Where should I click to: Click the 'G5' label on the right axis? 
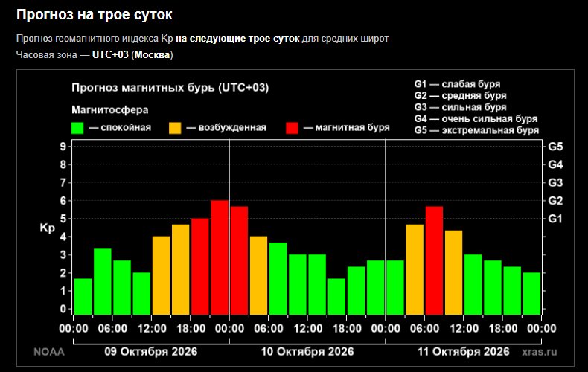click(x=555, y=147)
